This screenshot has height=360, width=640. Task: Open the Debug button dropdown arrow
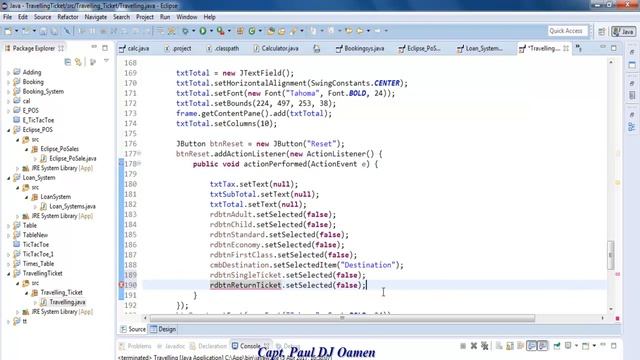click(x=193, y=31)
